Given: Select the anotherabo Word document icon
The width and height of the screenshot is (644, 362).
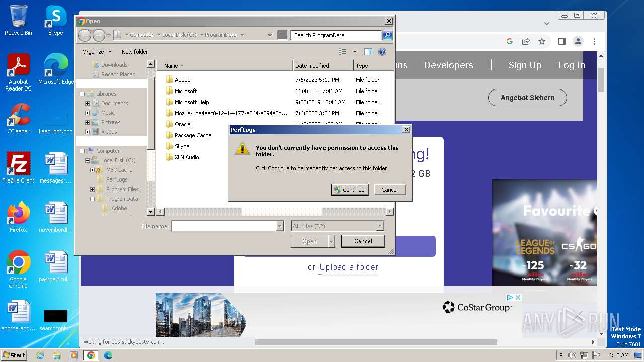Looking at the screenshot, I should (x=18, y=316).
